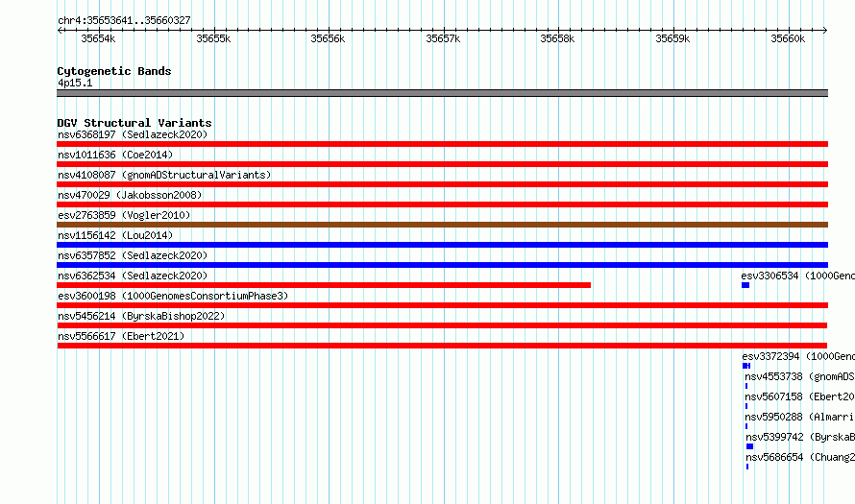Image resolution: width=855 pixels, height=504 pixels.
Task: Open variant label nsv470029 (Jakobsson2008)
Action: (x=130, y=195)
